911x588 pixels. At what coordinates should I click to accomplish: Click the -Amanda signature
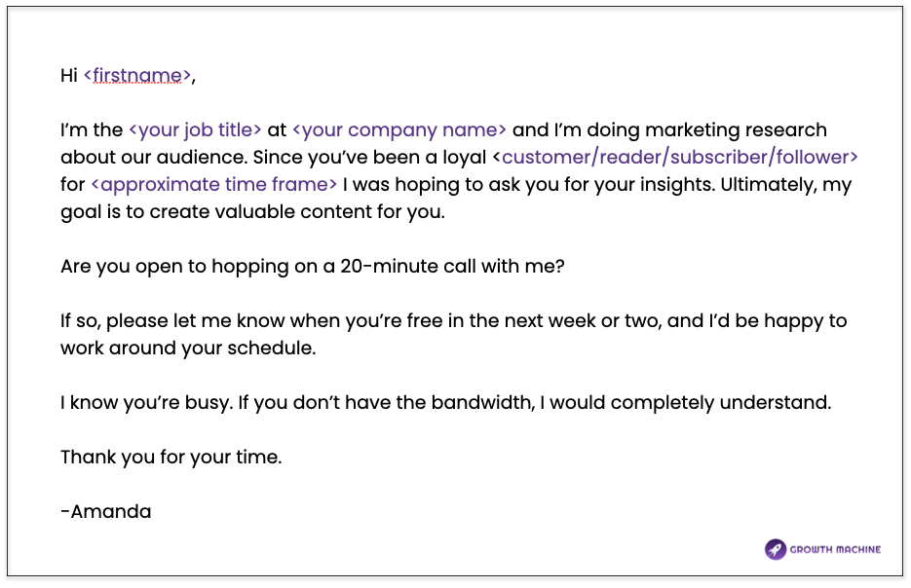tap(106, 512)
